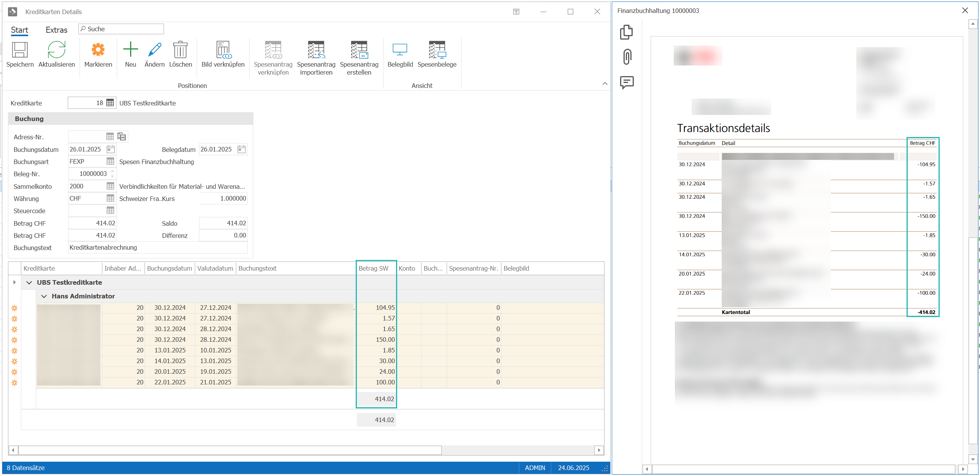Image resolution: width=980 pixels, height=475 pixels.
Task: Click the address copy icon next to Adress-Nr.
Action: coord(122,137)
